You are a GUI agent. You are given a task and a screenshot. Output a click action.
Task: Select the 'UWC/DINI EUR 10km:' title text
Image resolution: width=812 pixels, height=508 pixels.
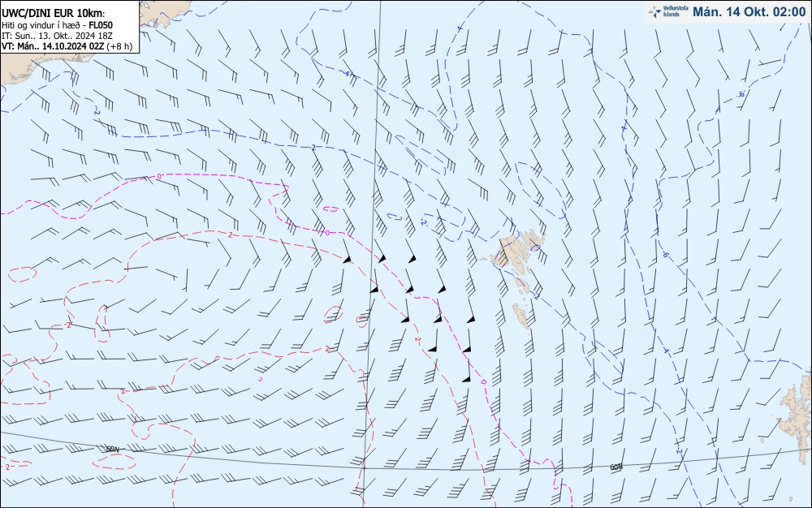[53, 14]
